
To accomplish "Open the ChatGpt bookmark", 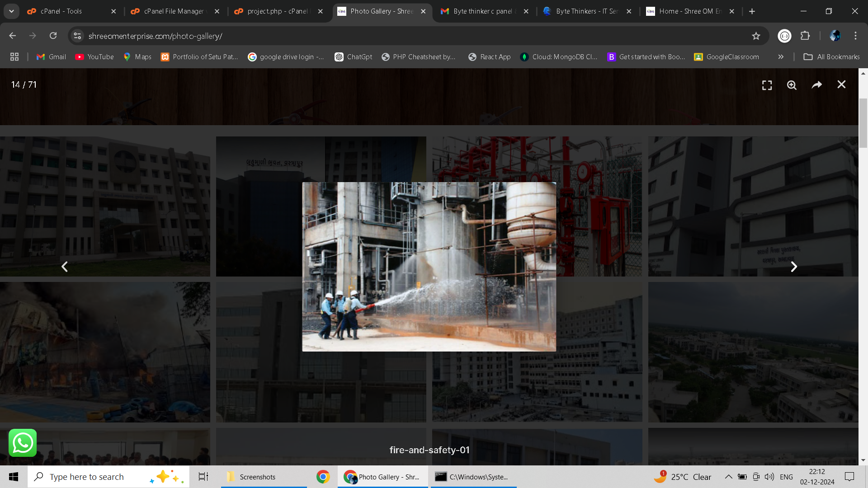I will click(354, 57).
